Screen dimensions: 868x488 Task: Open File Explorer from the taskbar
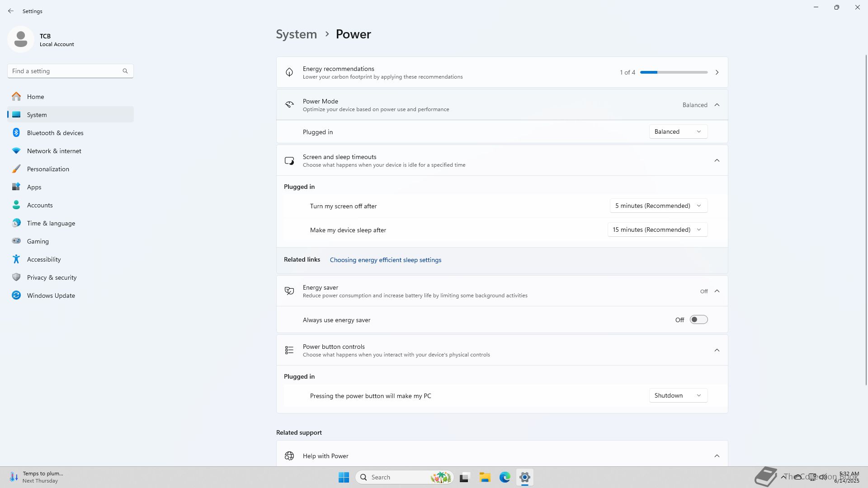(x=485, y=477)
